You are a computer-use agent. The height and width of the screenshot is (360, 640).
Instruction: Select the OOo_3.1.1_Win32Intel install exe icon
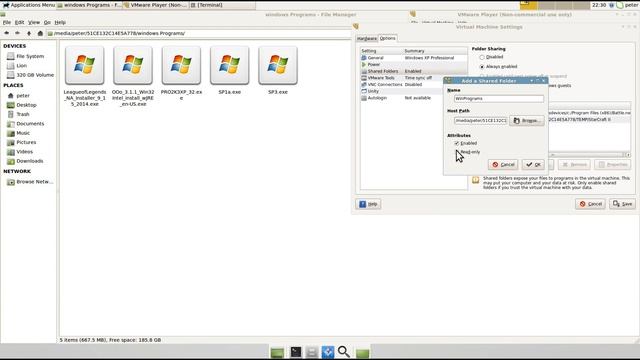point(133,65)
